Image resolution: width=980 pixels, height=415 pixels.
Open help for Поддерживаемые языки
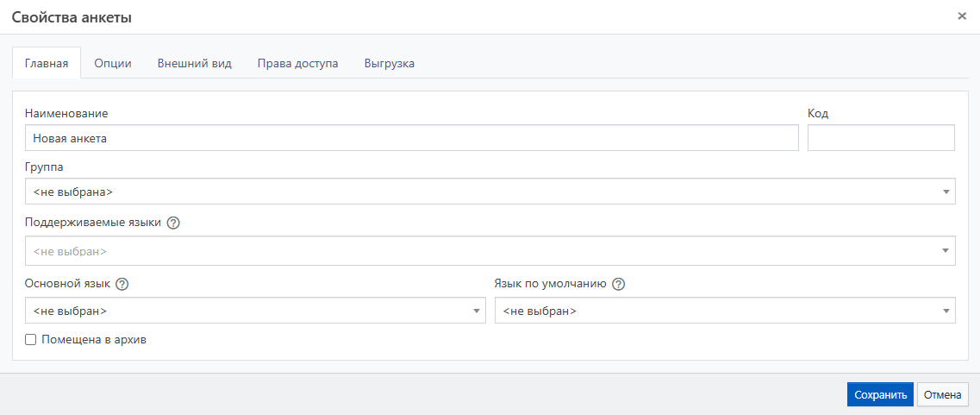point(174,223)
